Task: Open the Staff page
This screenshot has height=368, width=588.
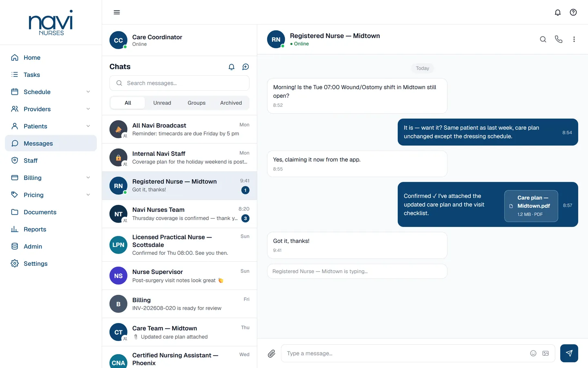Action: 51,161
